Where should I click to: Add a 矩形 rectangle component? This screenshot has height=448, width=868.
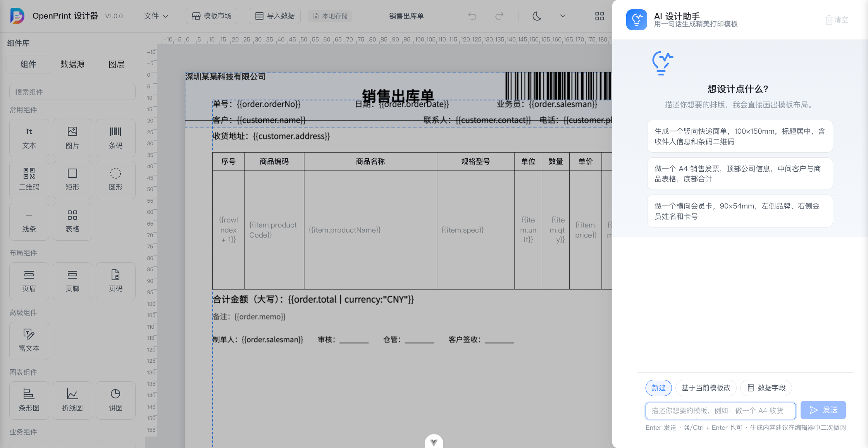tap(72, 180)
